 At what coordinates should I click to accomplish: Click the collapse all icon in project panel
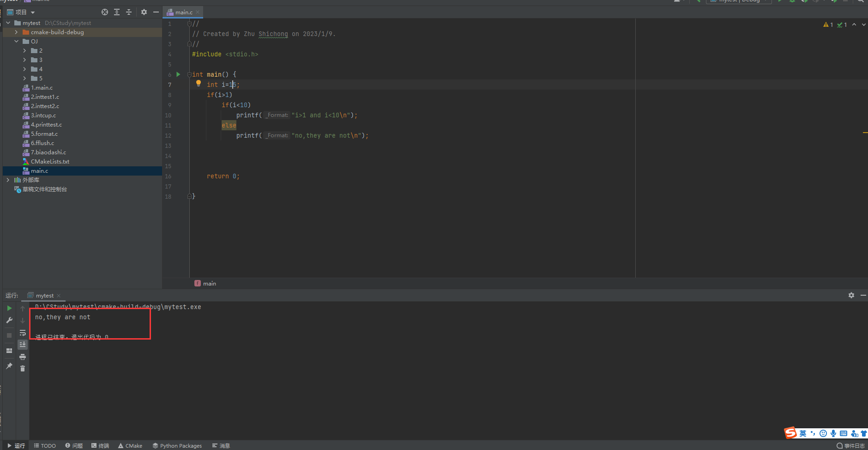pyautogui.click(x=129, y=12)
